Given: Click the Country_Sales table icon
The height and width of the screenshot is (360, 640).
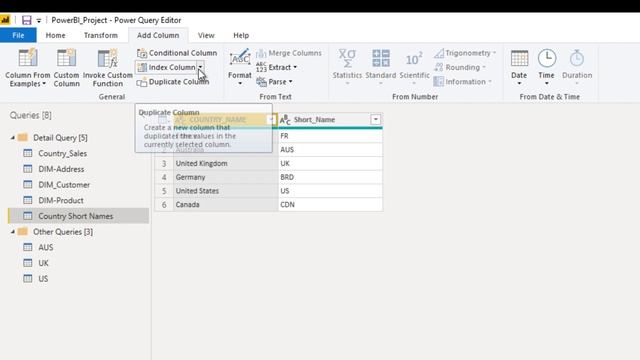Looking at the screenshot, I should pyautogui.click(x=28, y=153).
